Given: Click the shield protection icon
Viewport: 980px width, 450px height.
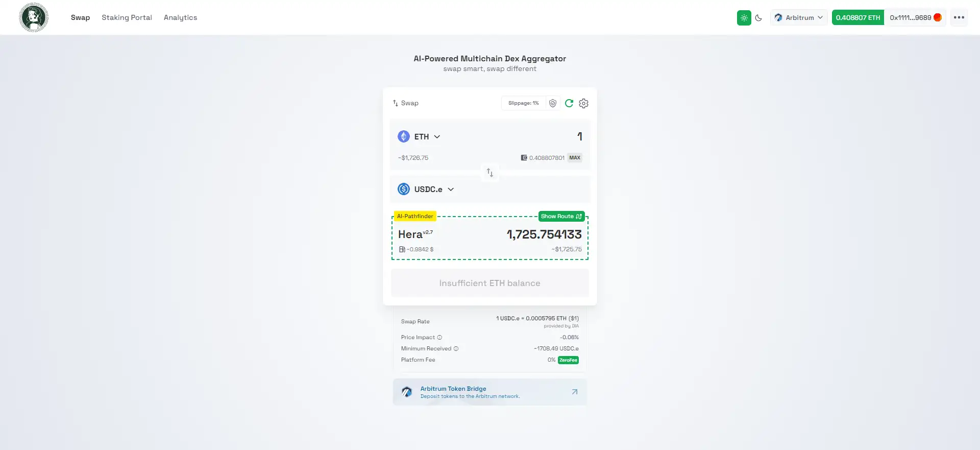Looking at the screenshot, I should click(553, 103).
